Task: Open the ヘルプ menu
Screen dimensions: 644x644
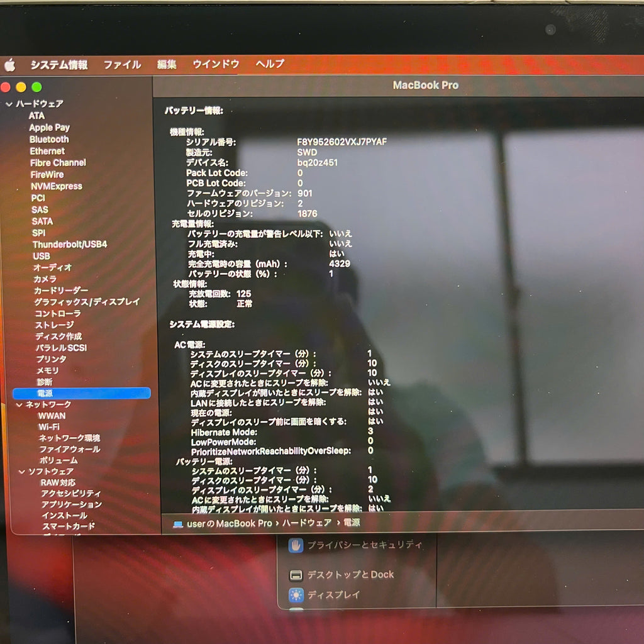Action: [x=269, y=64]
